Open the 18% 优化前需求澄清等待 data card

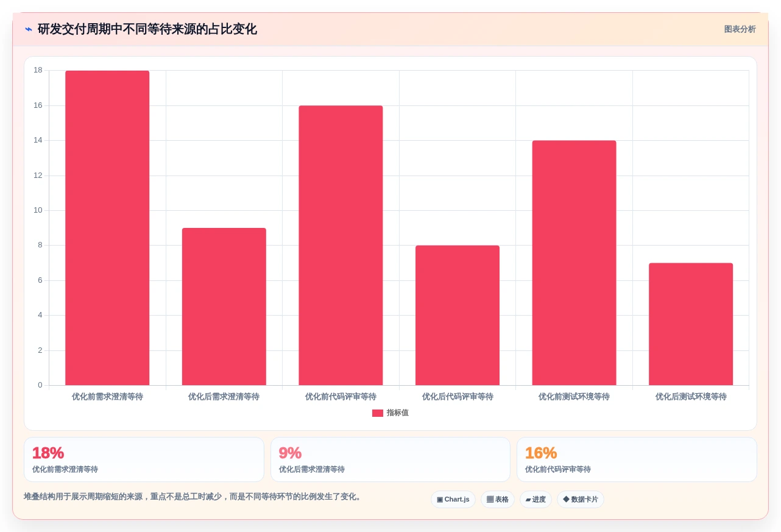(144, 459)
